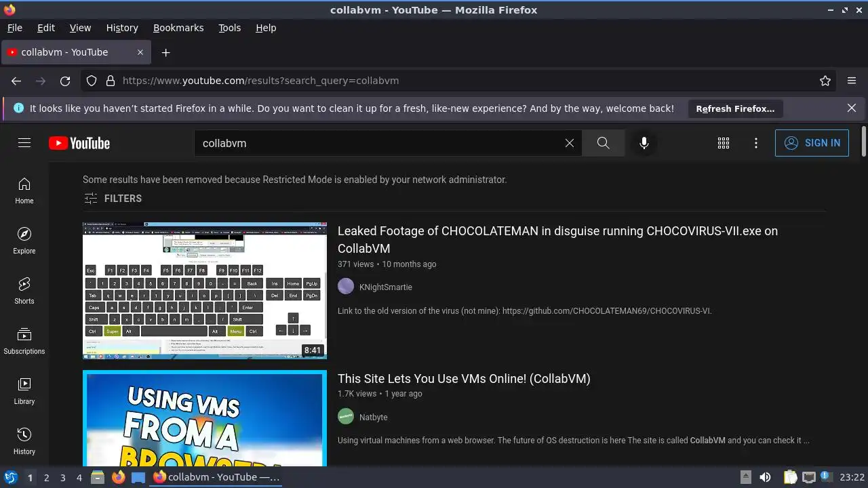Open the Using VMs From a Browser thumbnail

[205, 418]
